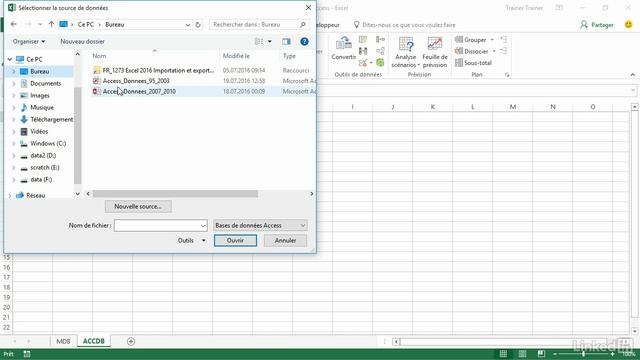Click the Ouvrir button
640x360 pixels.
(235, 240)
